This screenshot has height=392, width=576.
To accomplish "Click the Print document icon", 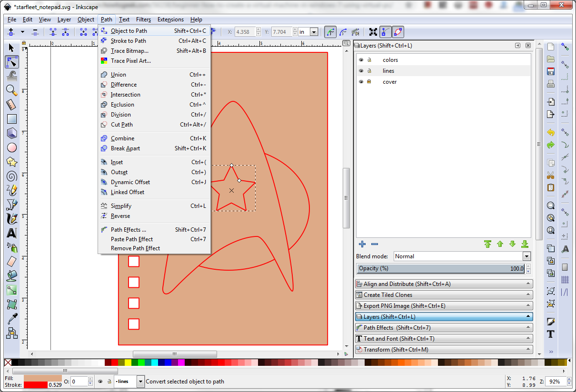I will (x=551, y=84).
